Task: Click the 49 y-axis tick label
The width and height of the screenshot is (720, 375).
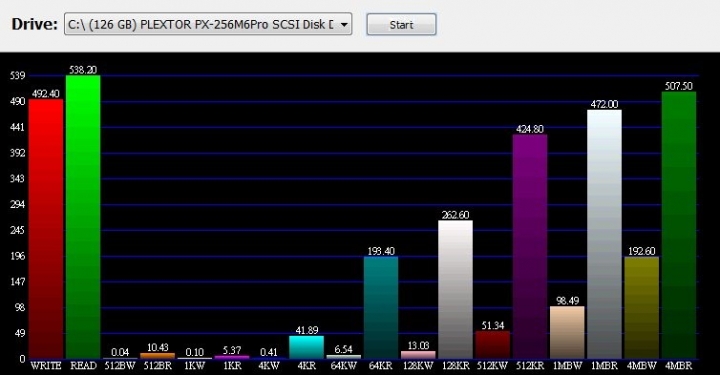Action: [x=19, y=333]
